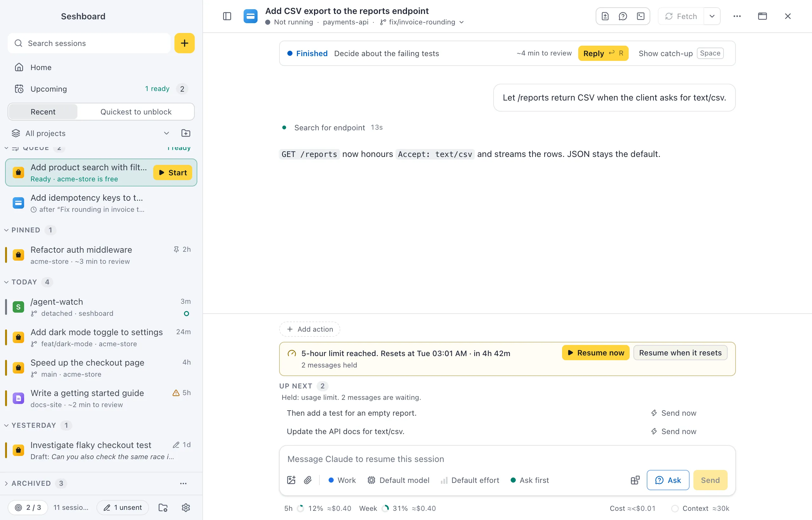Viewport: 812px width, 520px height.
Task: Switch to Quickest to unblock tab
Action: 136,112
